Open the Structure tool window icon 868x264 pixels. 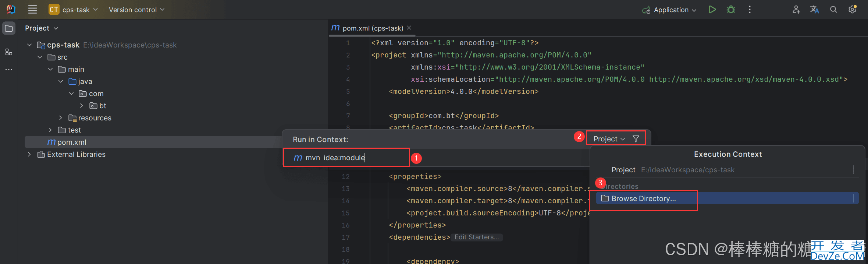(x=9, y=52)
